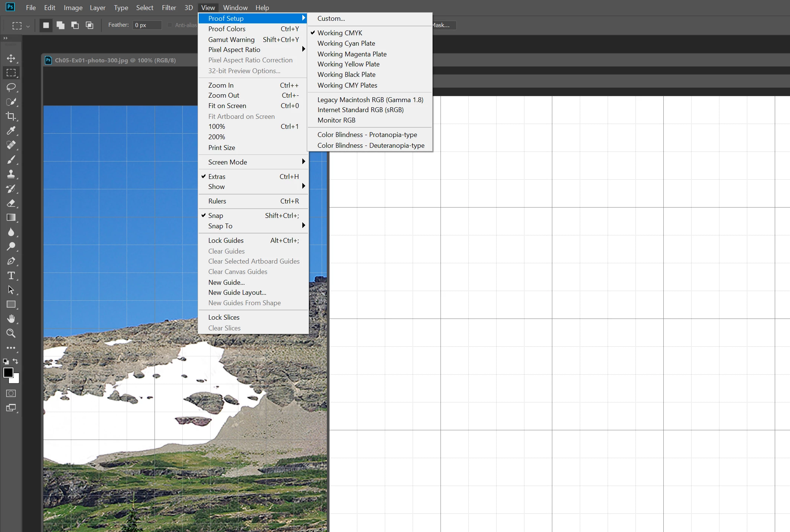The height and width of the screenshot is (532, 790).
Task: Uncheck the Working CMYK proof option
Action: coord(339,33)
